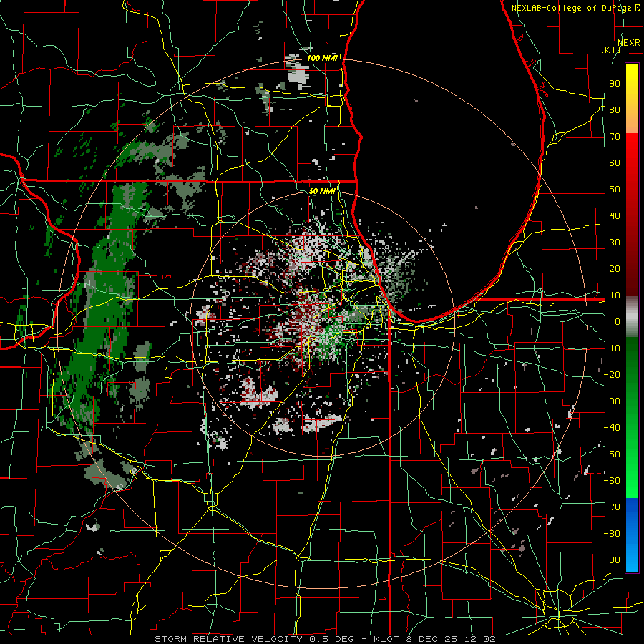Select the -20 value on velocity scale
The width and height of the screenshot is (644, 644).
pos(612,374)
